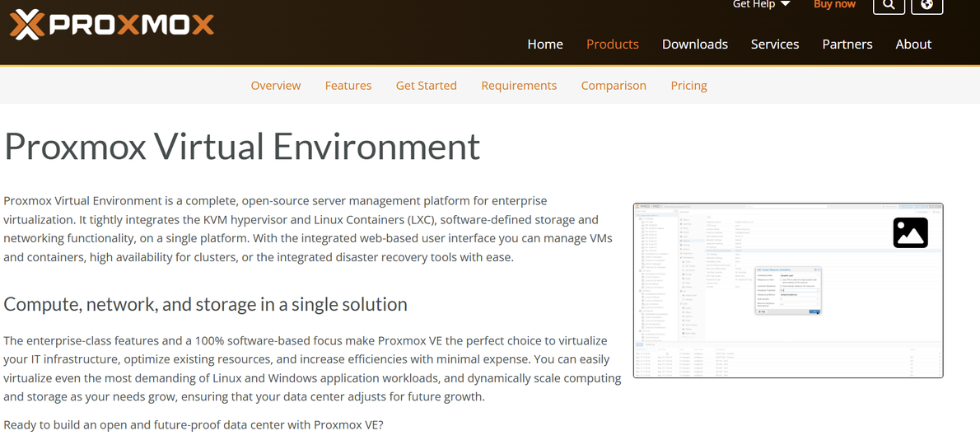Switch to the Comparison sub-tab
This screenshot has width=980, height=445.
(x=614, y=86)
